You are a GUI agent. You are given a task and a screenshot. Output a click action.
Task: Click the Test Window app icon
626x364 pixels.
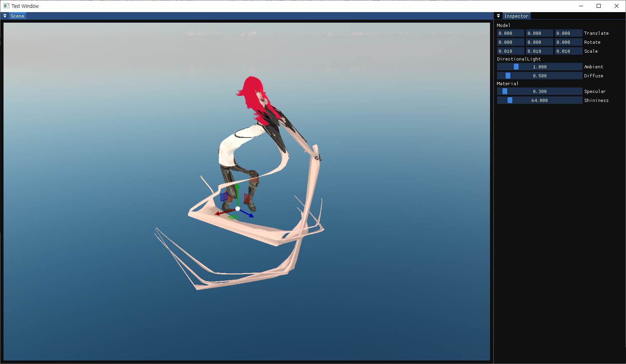(x=6, y=6)
